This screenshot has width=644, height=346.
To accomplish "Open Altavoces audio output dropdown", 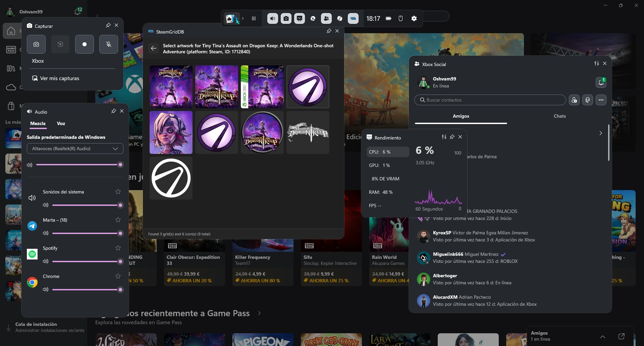I will tap(75, 149).
